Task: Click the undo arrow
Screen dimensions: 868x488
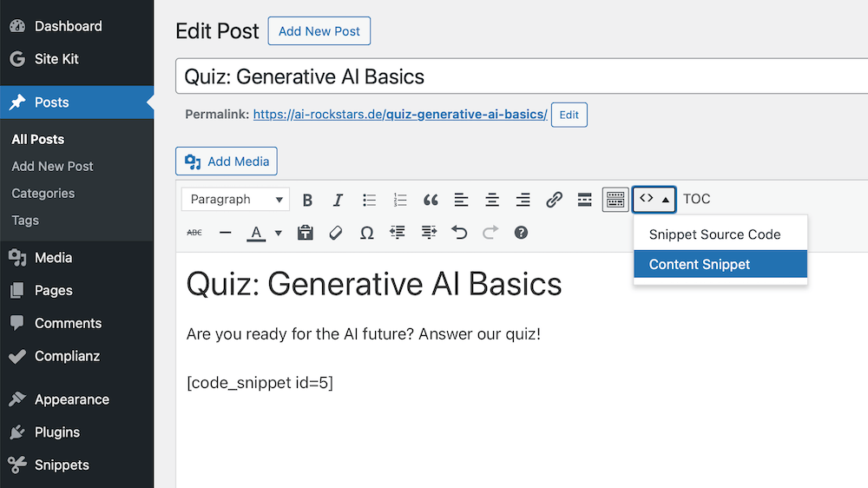Action: [459, 233]
